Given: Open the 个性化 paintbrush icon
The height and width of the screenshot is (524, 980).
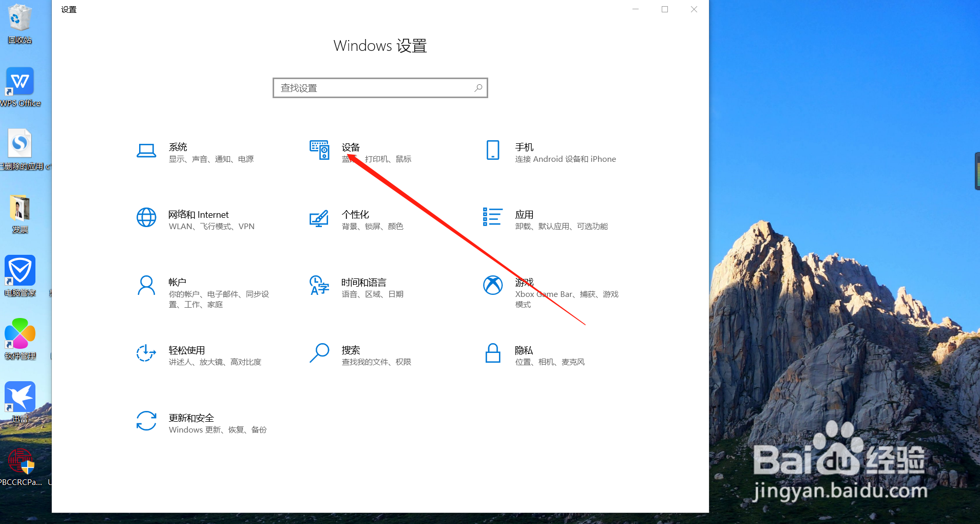Looking at the screenshot, I should point(319,218).
